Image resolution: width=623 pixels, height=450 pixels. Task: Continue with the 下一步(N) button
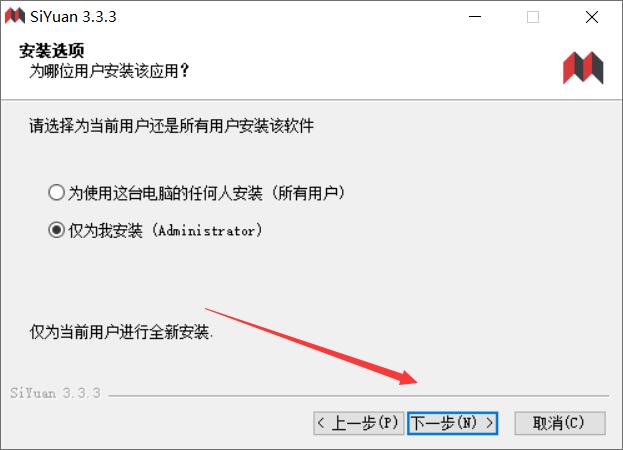point(452,423)
